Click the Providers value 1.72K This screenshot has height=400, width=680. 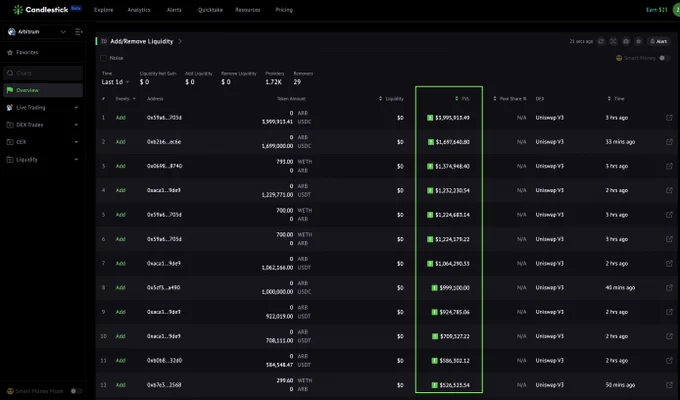click(x=274, y=82)
